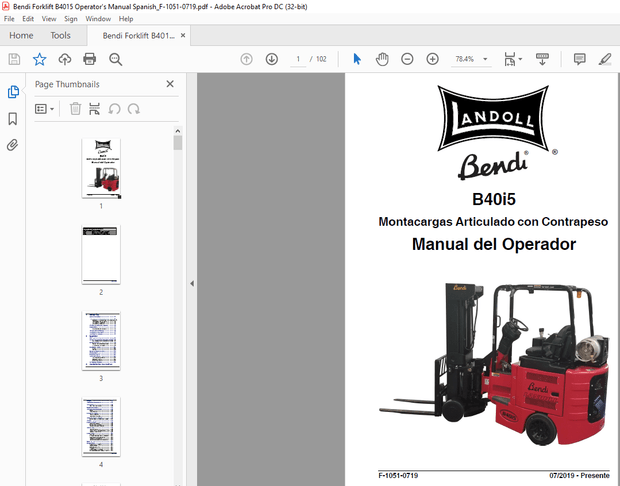Open the Bookmarks sidebar panel
The height and width of the screenshot is (486, 620).
[13, 119]
